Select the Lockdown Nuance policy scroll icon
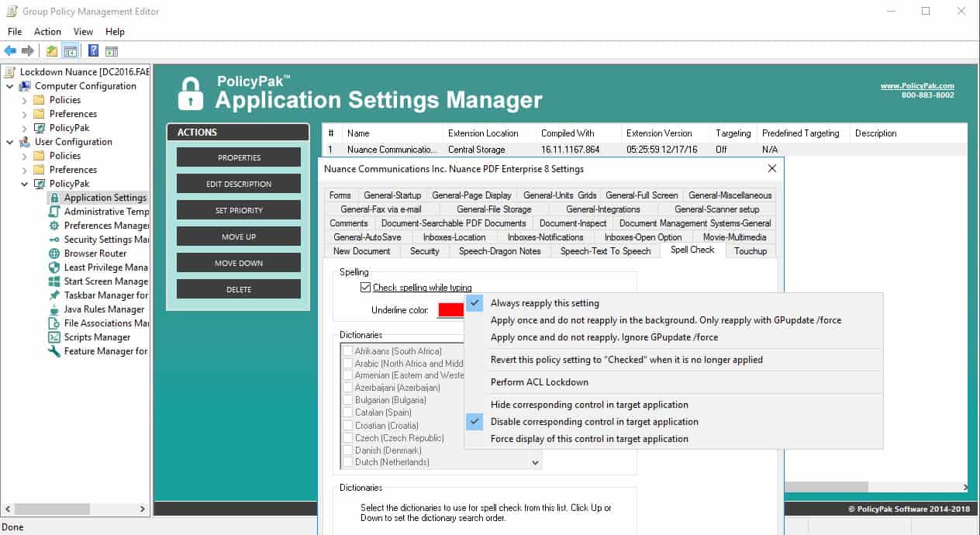 click(10, 72)
